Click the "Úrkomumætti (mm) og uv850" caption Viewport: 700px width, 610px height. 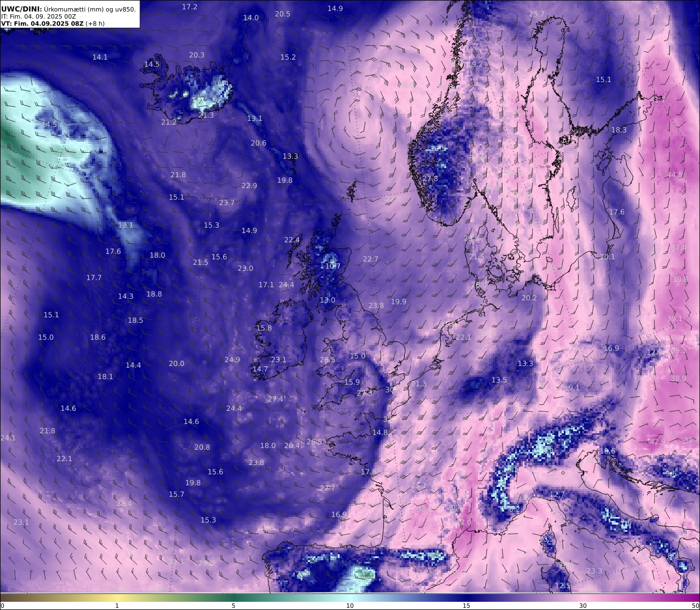click(90, 9)
